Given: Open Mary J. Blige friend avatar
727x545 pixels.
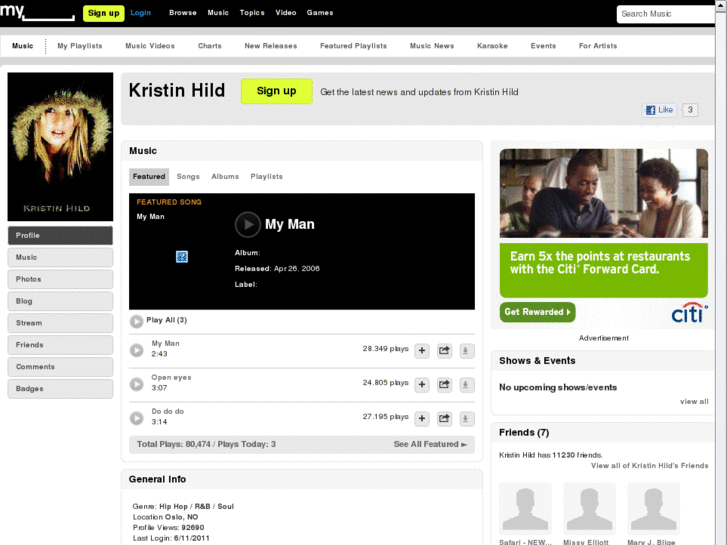Looking at the screenshot, I should pos(653,509).
